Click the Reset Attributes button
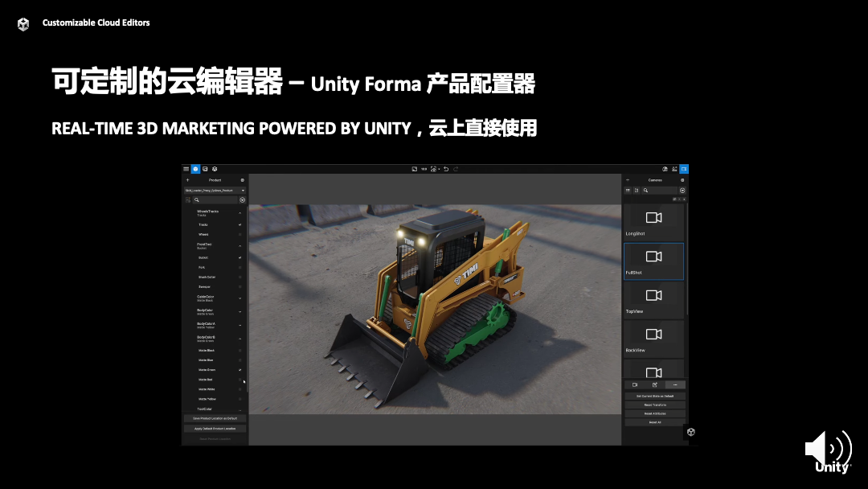Viewport: 868px width, 489px height. coord(655,413)
